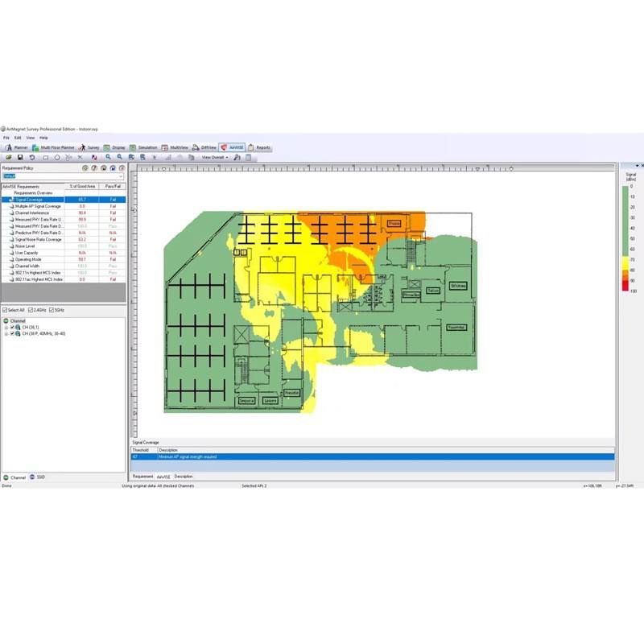This screenshot has height=644, width=644.
Task: Click fourth round Requirement Policy icon
Action: (113, 168)
